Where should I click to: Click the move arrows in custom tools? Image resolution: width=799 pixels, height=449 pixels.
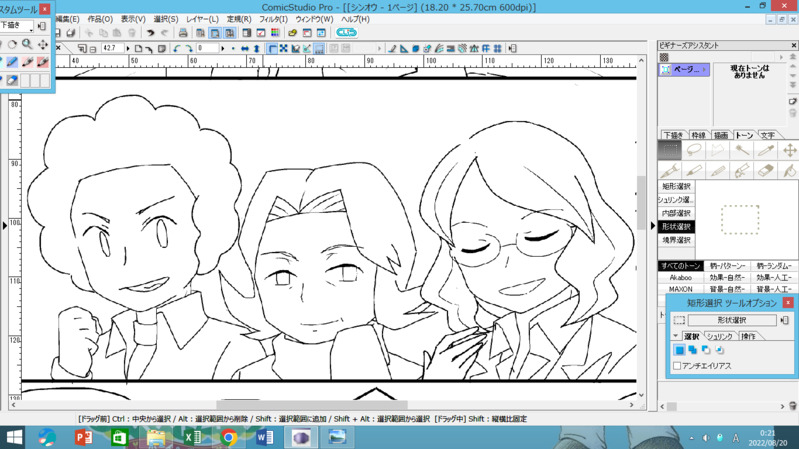[43, 44]
